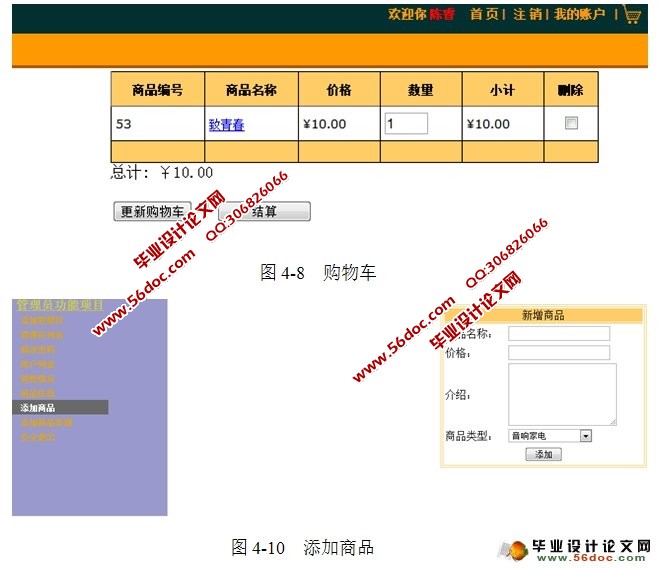
Task: Click the 价格 column header in cart table
Action: point(339,89)
